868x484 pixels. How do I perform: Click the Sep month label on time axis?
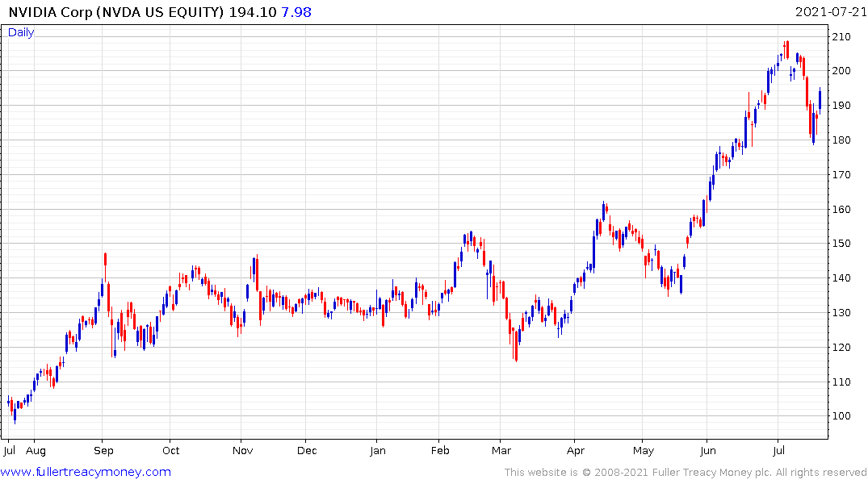(x=103, y=451)
